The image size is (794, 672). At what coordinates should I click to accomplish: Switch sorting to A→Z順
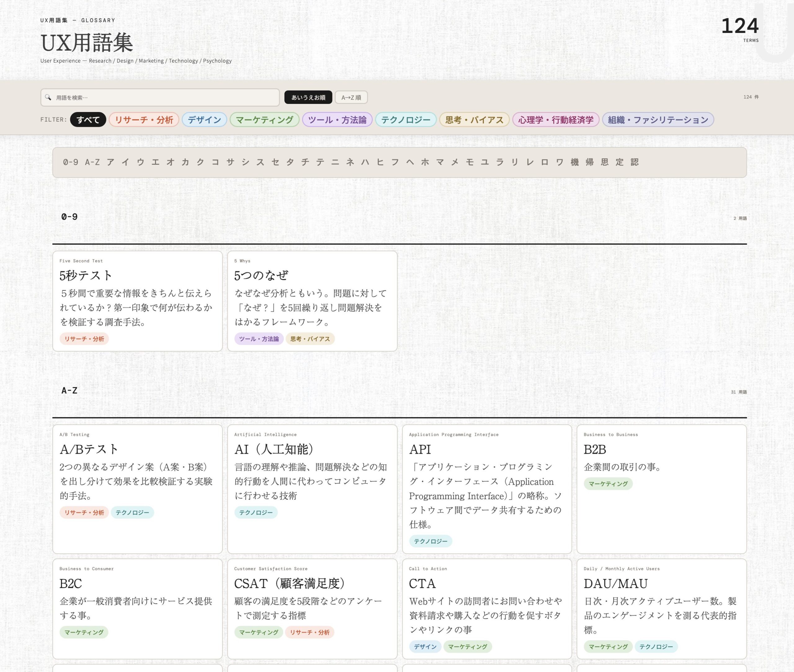click(x=351, y=97)
